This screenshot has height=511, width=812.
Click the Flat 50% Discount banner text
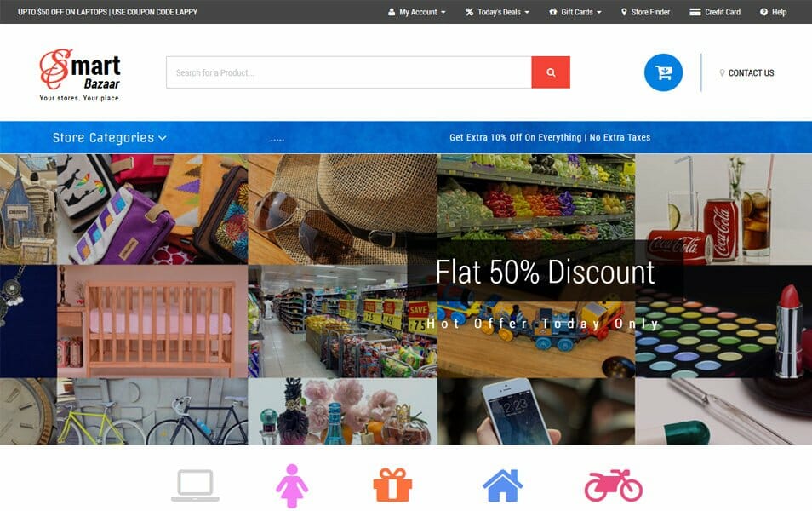(x=545, y=272)
